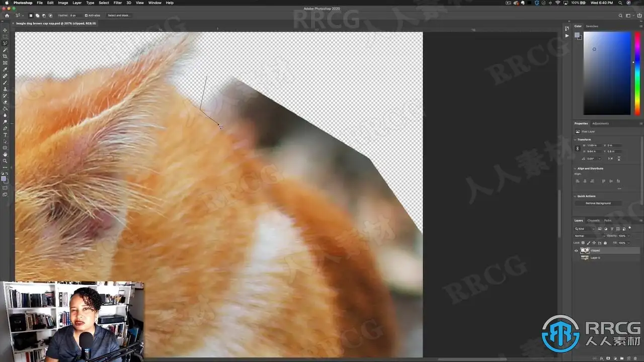Viewport: 644px width, 362px height.
Task: Select the Dodge tool
Action: (x=5, y=122)
